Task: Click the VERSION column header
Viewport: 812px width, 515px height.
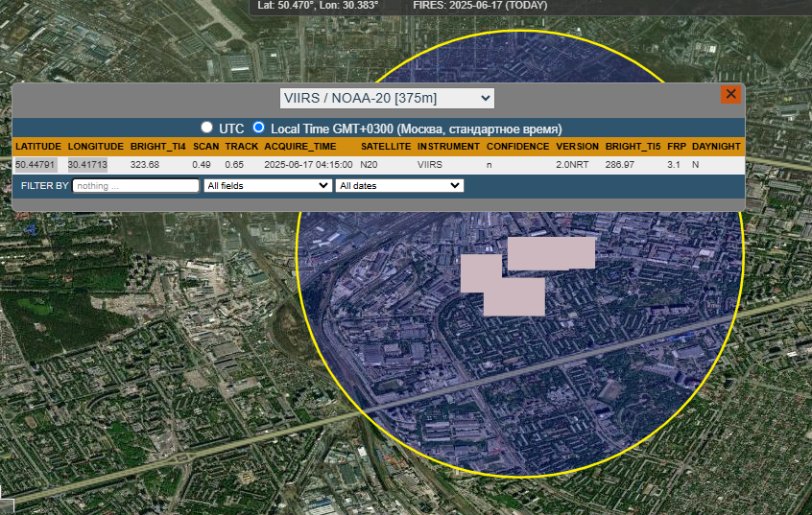Action: pyautogui.click(x=578, y=147)
